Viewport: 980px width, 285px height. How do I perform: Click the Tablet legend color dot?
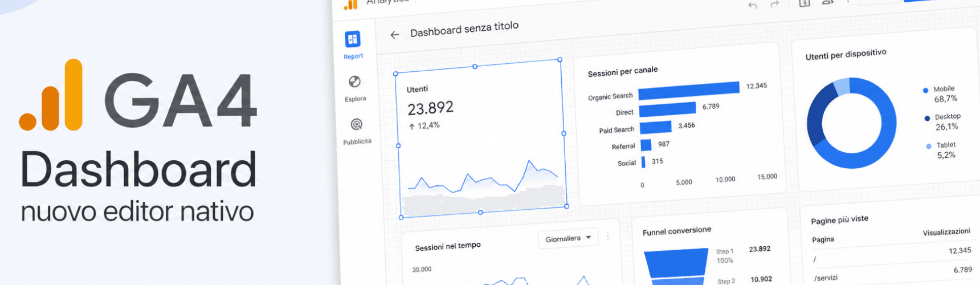pyautogui.click(x=929, y=146)
